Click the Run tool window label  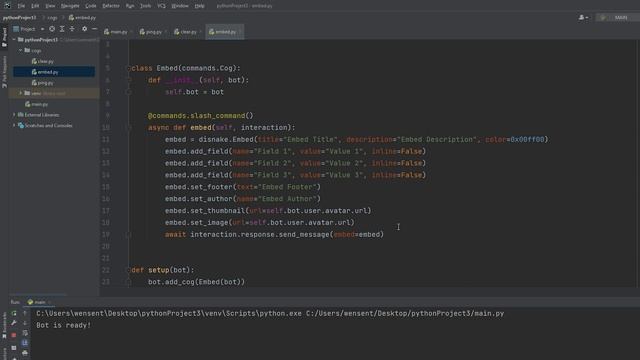click(x=15, y=302)
